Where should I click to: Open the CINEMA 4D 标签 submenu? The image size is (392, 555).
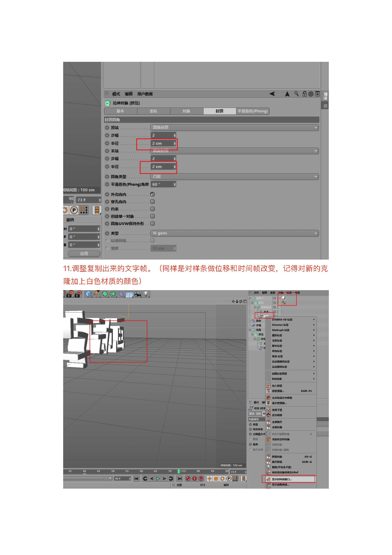point(291,320)
